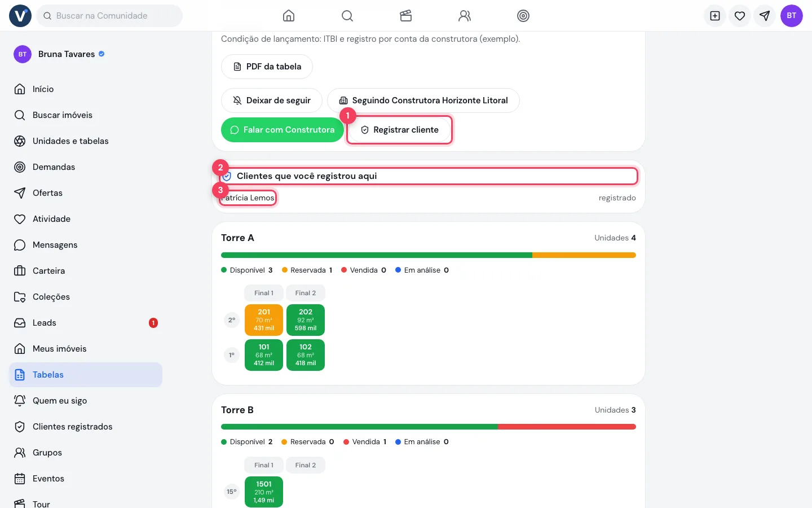812x508 pixels.
Task: Select unit 201 in Torre A
Action: point(264,320)
